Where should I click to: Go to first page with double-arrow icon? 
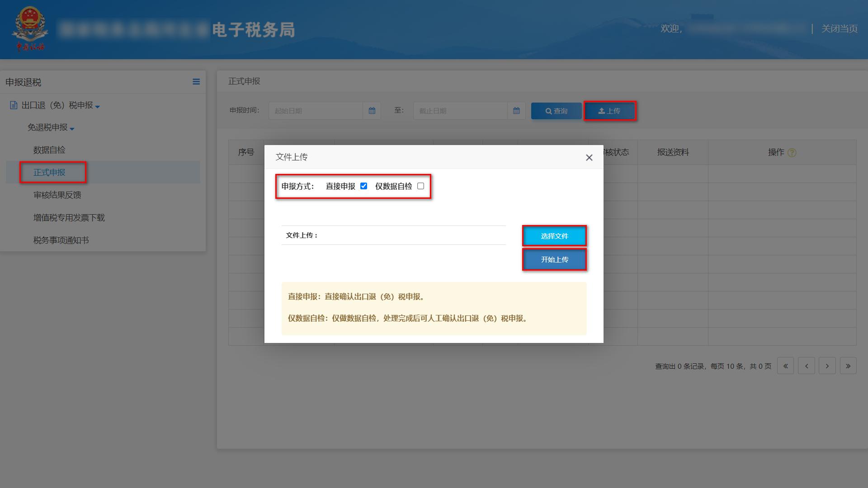pos(785,366)
